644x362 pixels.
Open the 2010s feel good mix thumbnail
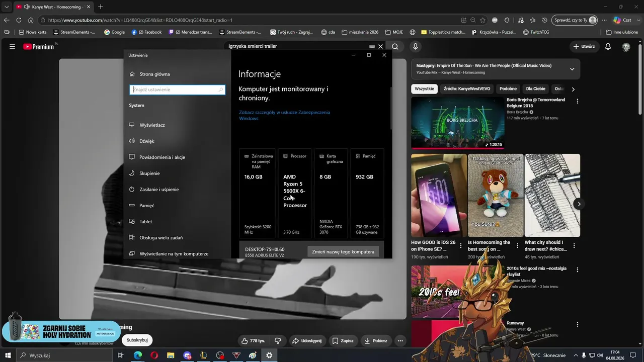point(457,291)
